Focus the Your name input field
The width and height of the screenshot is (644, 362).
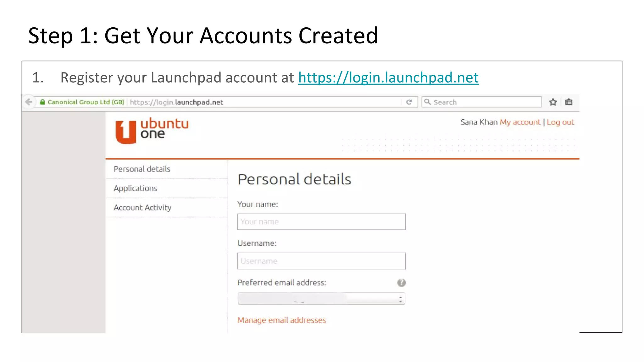pyautogui.click(x=321, y=222)
